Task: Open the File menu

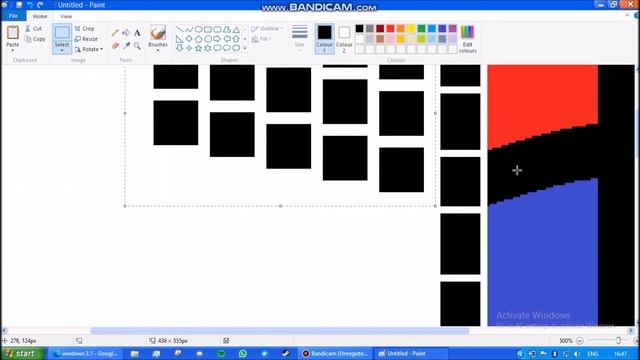Action: tap(13, 16)
